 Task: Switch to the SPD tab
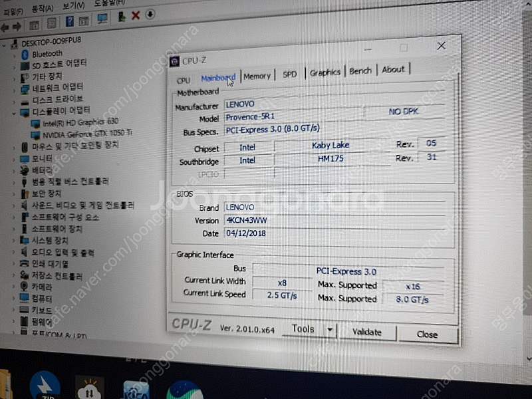click(x=289, y=74)
